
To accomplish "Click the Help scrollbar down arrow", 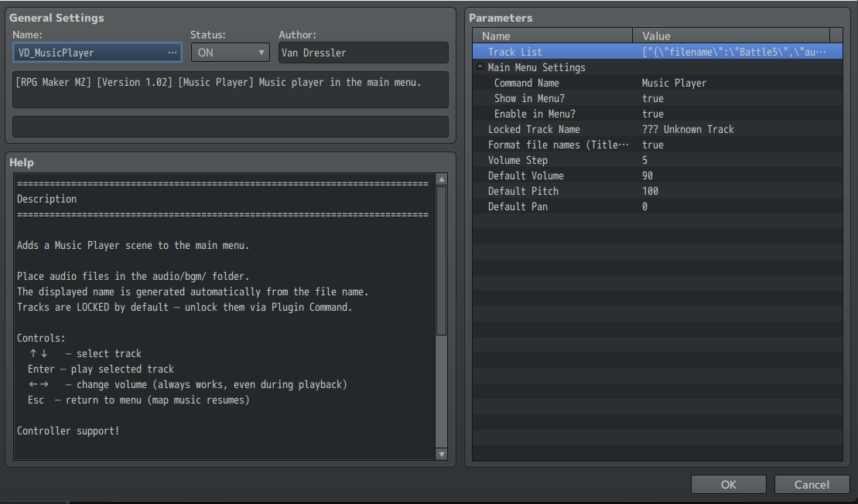I will [442, 454].
